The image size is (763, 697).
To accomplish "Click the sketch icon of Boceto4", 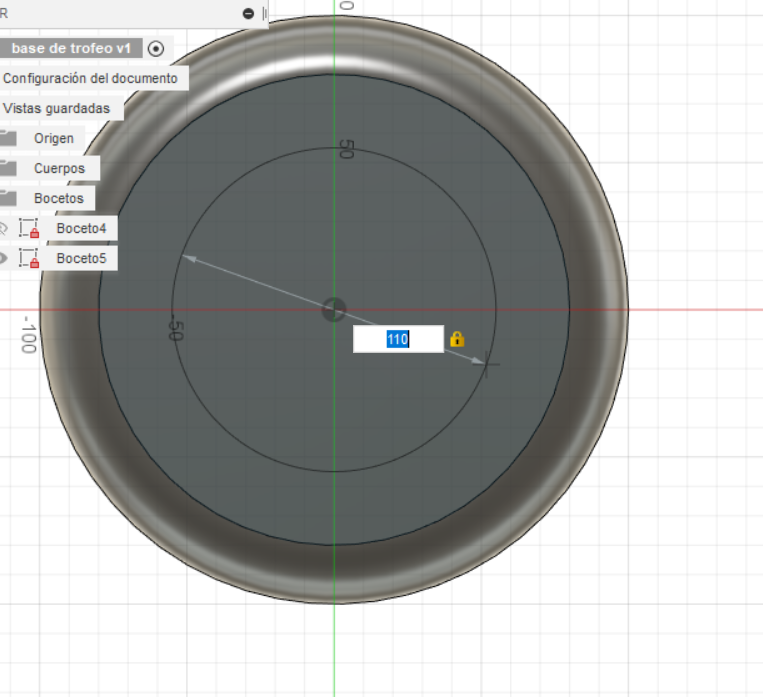I will 29,228.
